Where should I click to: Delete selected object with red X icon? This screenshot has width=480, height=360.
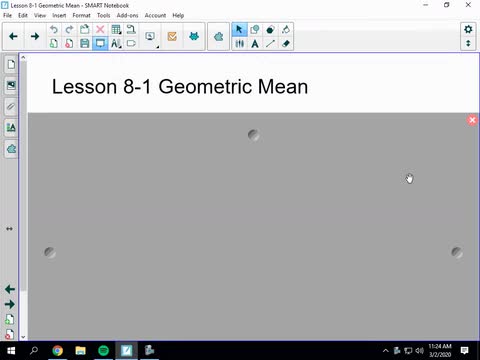point(100,29)
